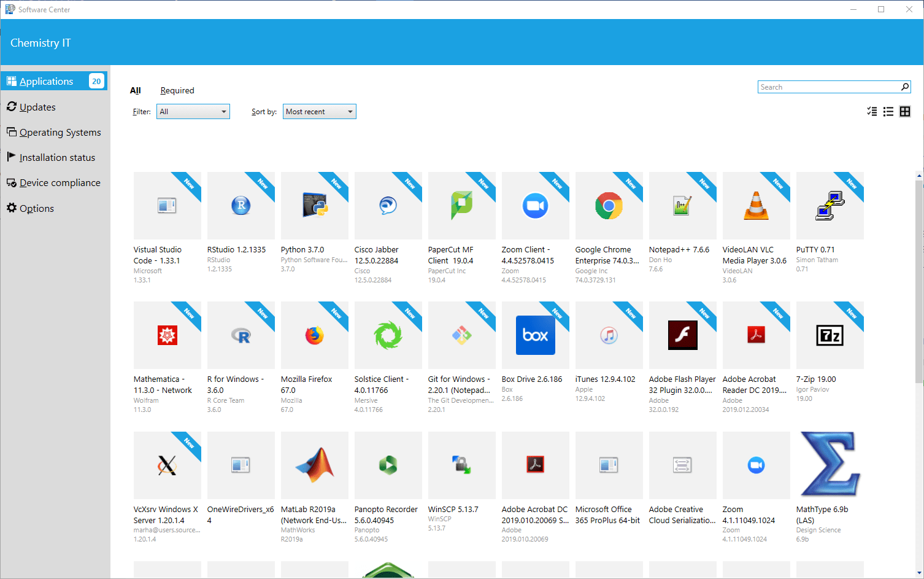The image size is (924, 579).
Task: Open the Zoom Client application tile
Action: click(535, 206)
